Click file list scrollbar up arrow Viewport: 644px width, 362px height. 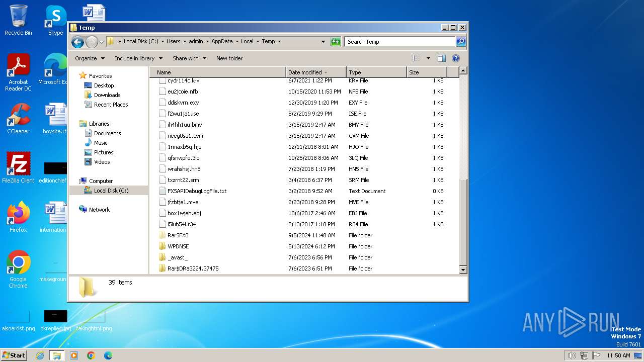point(463,71)
